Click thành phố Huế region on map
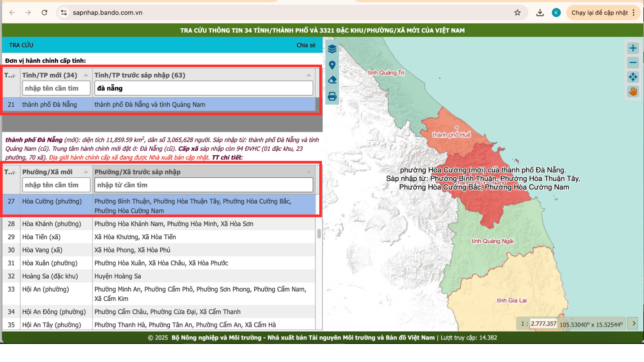This screenshot has width=644, height=362. coord(451,135)
